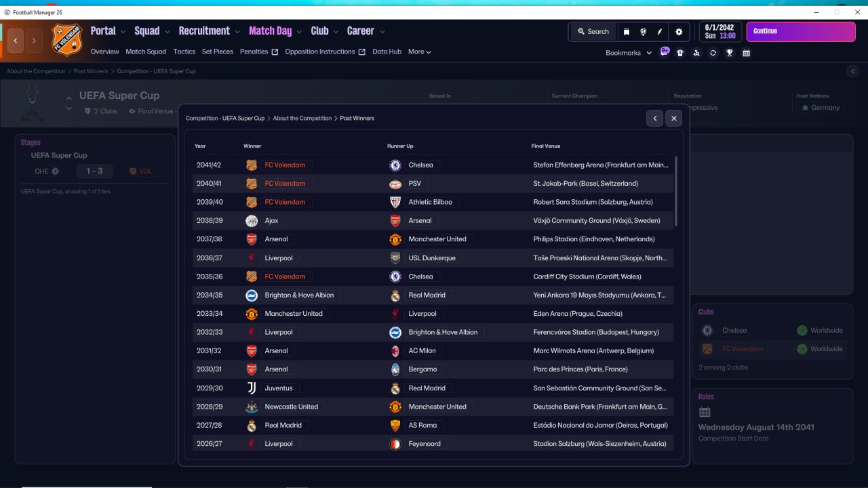Switch to the Tactics tab
Image resolution: width=868 pixels, height=488 pixels.
pos(184,52)
